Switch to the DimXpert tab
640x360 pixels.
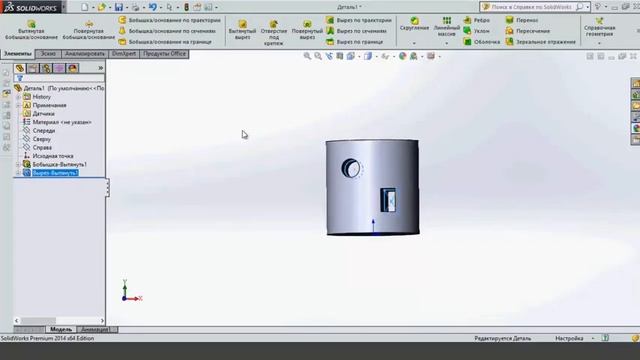pyautogui.click(x=124, y=54)
